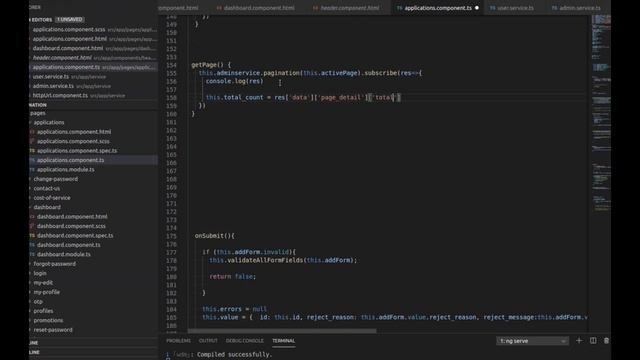Open the DEBUG CONSOLE panel tab
The height and width of the screenshot is (360, 640).
click(244, 341)
